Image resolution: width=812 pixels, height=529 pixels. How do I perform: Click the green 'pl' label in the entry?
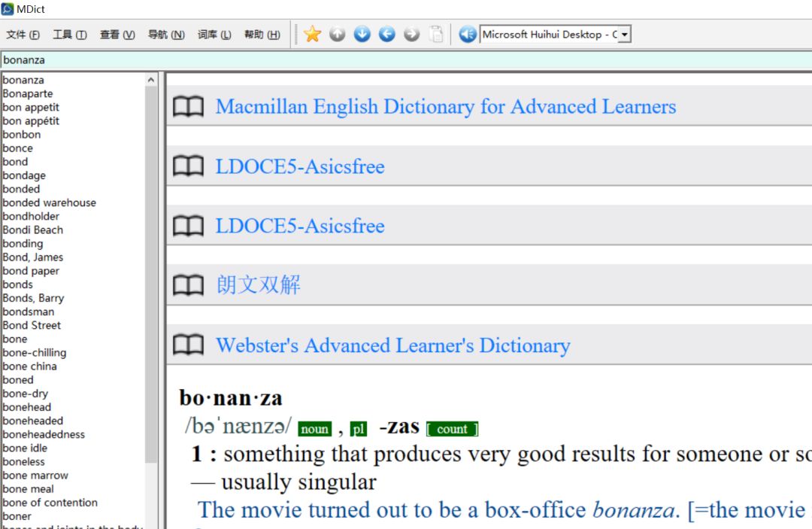(359, 429)
